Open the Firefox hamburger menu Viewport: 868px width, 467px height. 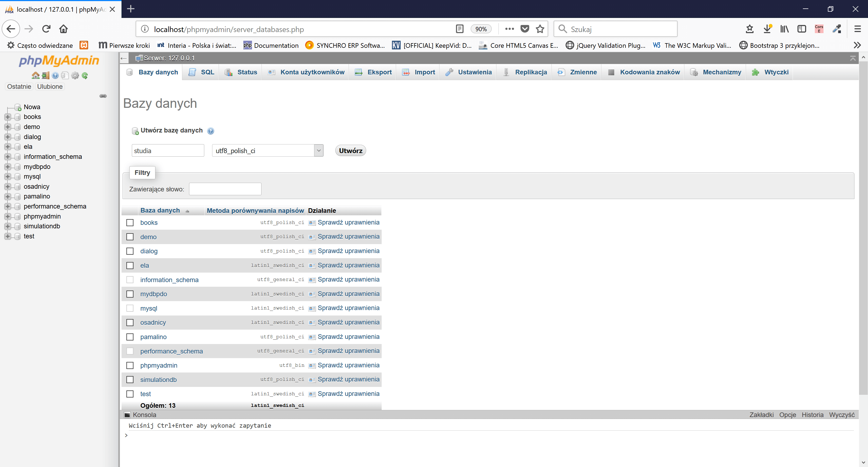coord(857,29)
